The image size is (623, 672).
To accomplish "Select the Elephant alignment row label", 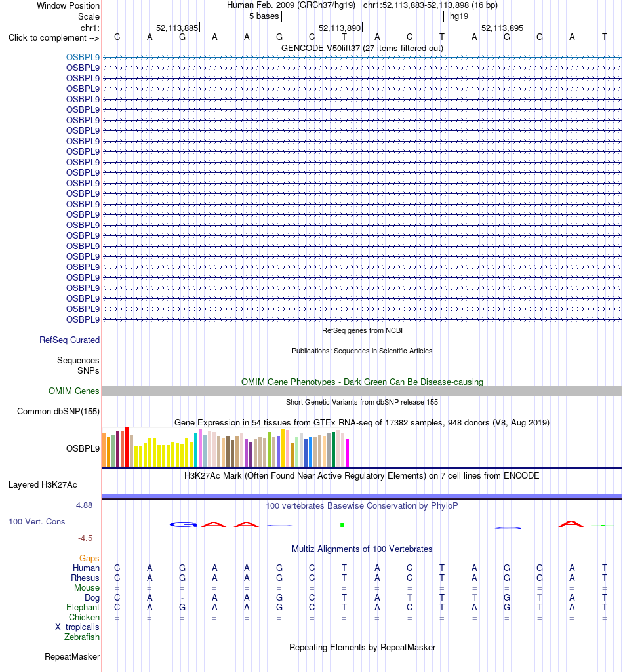I will tap(83, 607).
